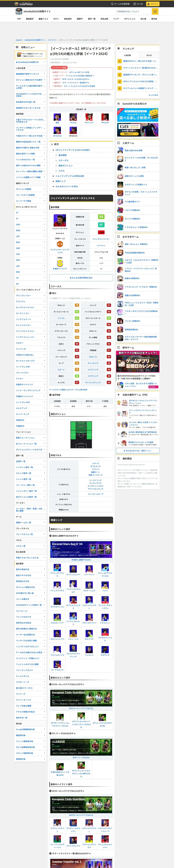Open the 選手一覧 navigation item
Viewport: 174px width, 868px height.
click(x=91, y=19)
